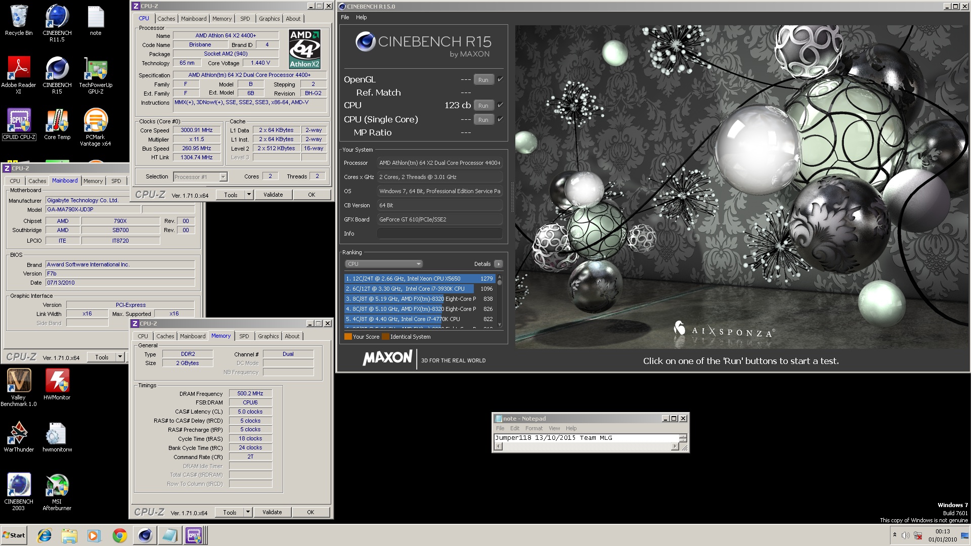980x546 pixels.
Task: Open Internet Explorer from taskbar
Action: (44, 535)
